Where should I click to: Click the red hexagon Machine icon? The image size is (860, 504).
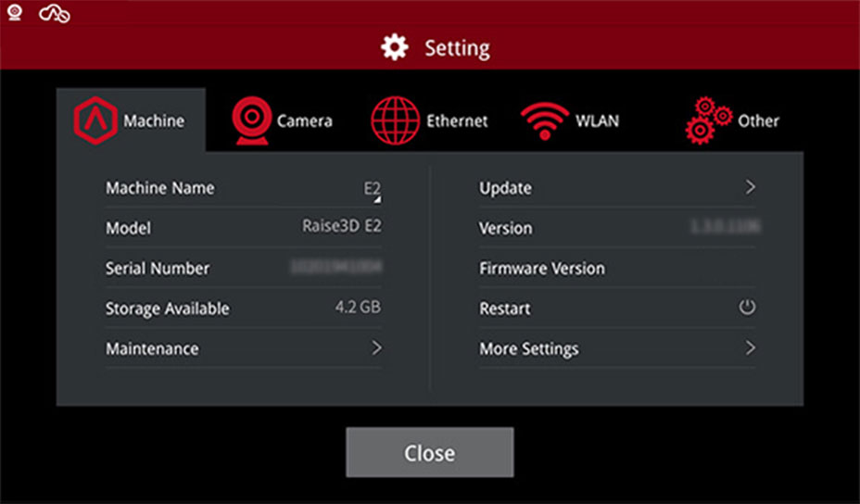(x=95, y=120)
